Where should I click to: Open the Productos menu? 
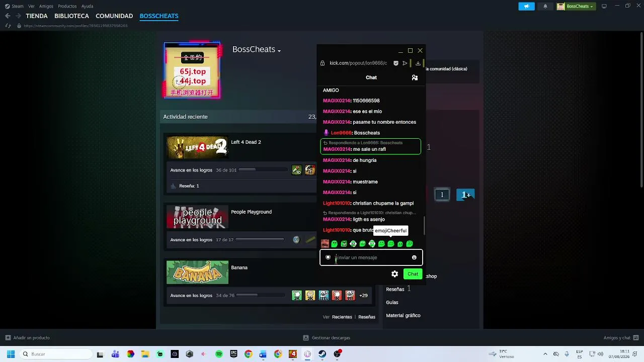[67, 6]
